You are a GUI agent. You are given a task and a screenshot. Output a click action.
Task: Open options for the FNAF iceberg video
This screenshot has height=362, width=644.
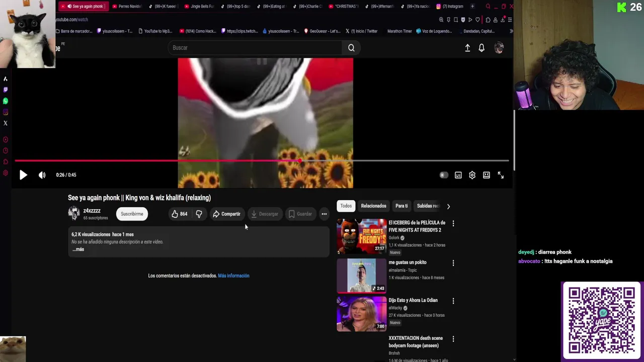coord(453,223)
